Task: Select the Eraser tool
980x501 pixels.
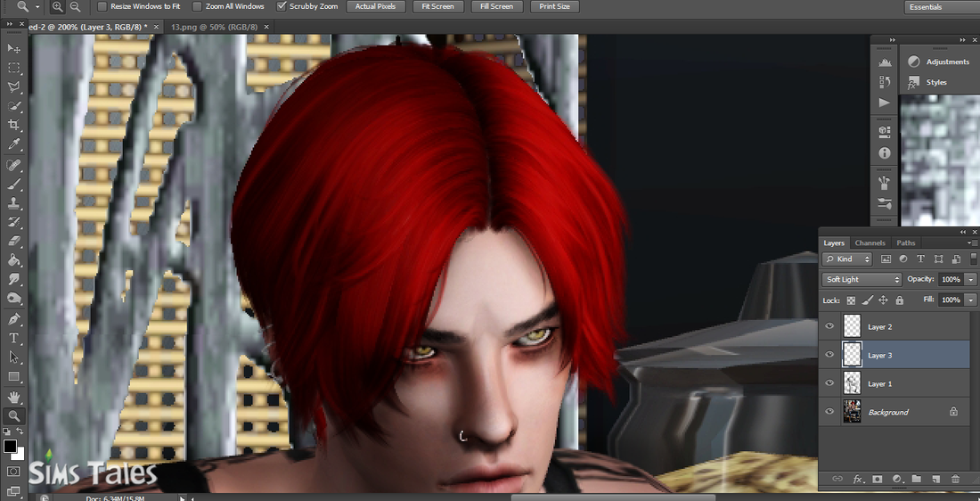Action: pyautogui.click(x=13, y=241)
